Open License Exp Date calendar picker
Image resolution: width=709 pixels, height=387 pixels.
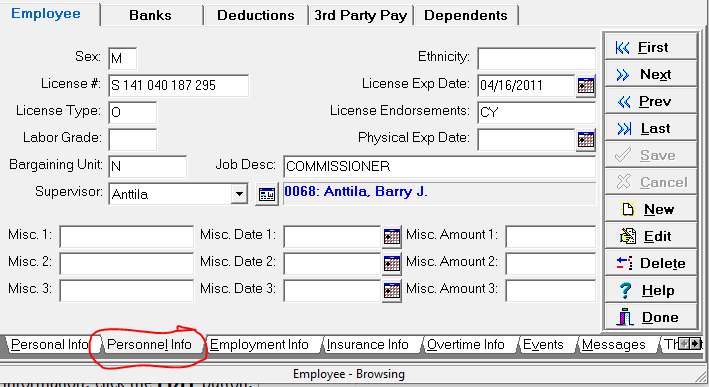click(586, 85)
